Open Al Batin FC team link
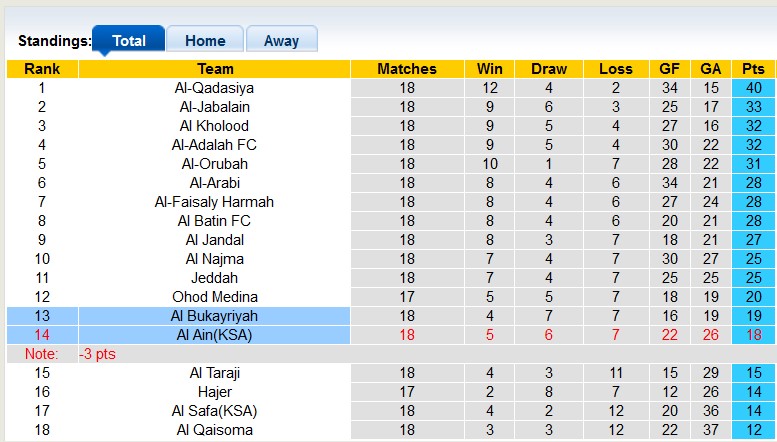Image resolution: width=777 pixels, height=442 pixels. click(x=214, y=221)
